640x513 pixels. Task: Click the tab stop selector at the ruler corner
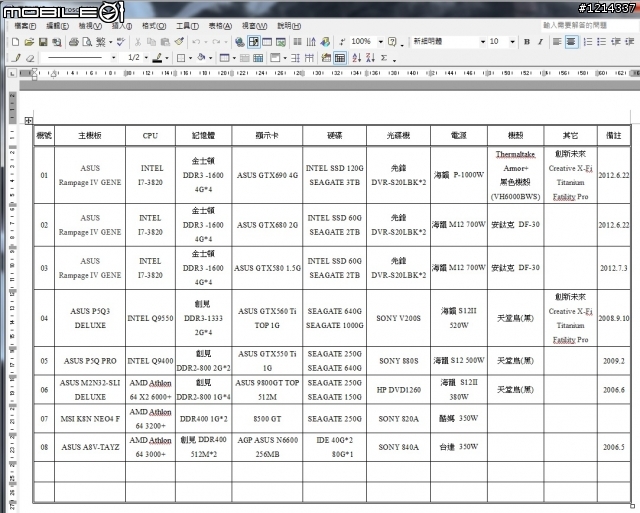point(12,73)
